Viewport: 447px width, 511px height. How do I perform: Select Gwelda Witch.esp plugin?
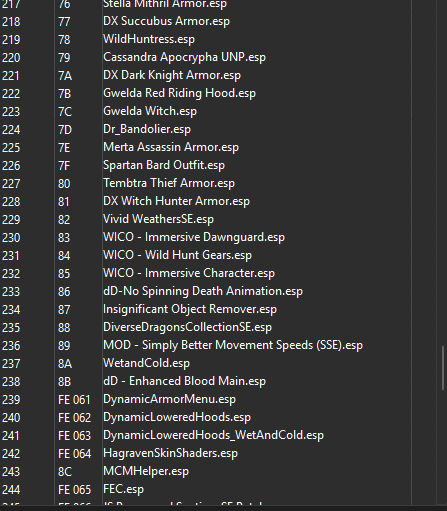tap(150, 111)
